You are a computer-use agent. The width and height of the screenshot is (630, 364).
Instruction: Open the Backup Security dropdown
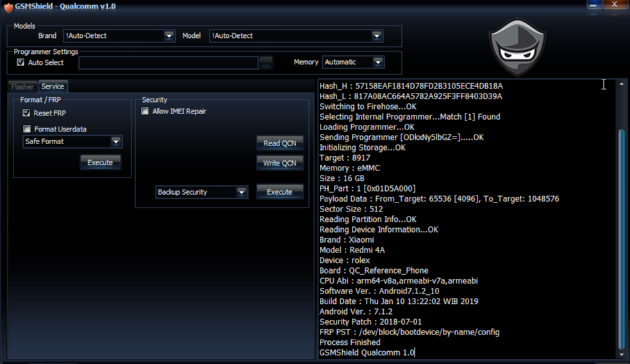[x=242, y=192]
